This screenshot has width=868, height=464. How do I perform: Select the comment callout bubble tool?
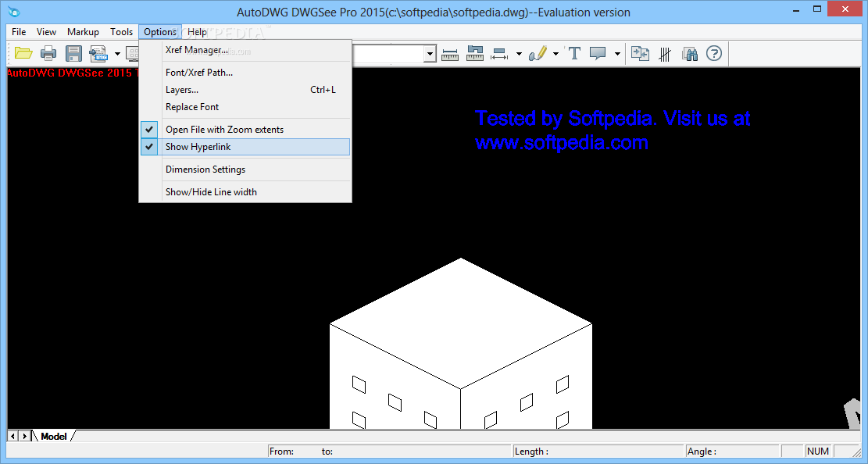pos(598,54)
